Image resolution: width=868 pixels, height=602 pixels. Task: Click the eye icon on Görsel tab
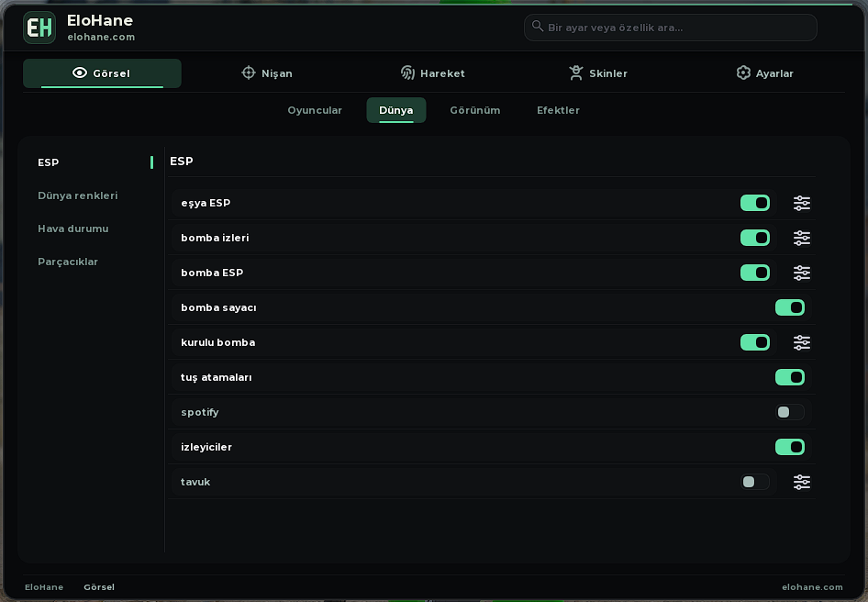[x=80, y=72]
